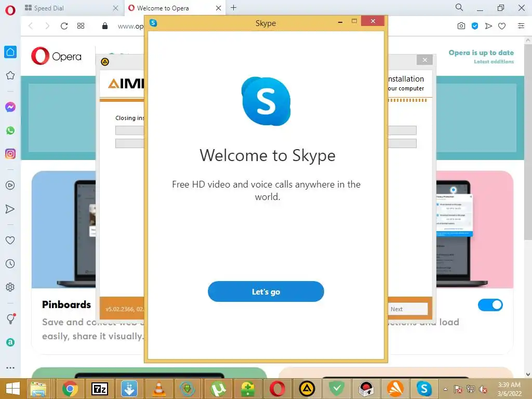
Task: Open Opera Easy Setup menu icon
Action: [521, 26]
